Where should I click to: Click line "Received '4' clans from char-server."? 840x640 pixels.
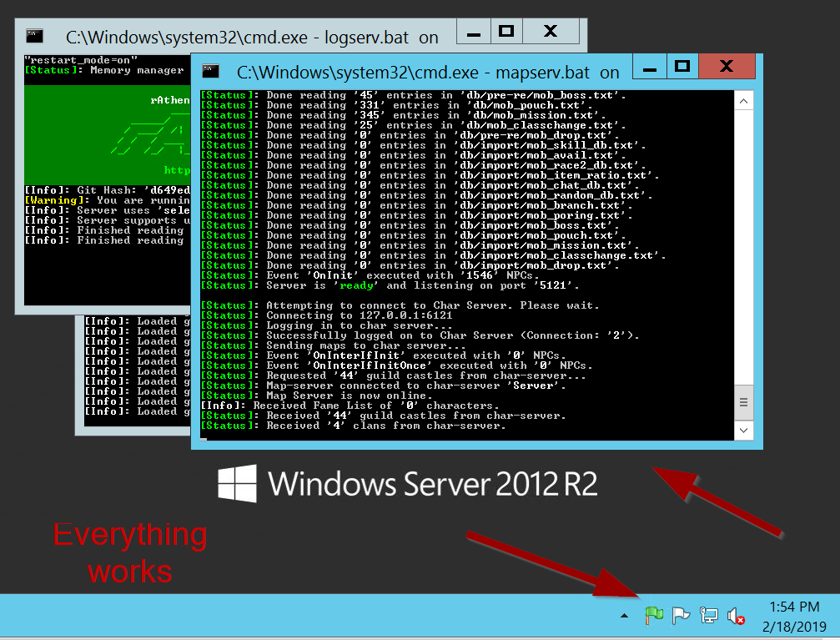pyautogui.click(x=354, y=426)
